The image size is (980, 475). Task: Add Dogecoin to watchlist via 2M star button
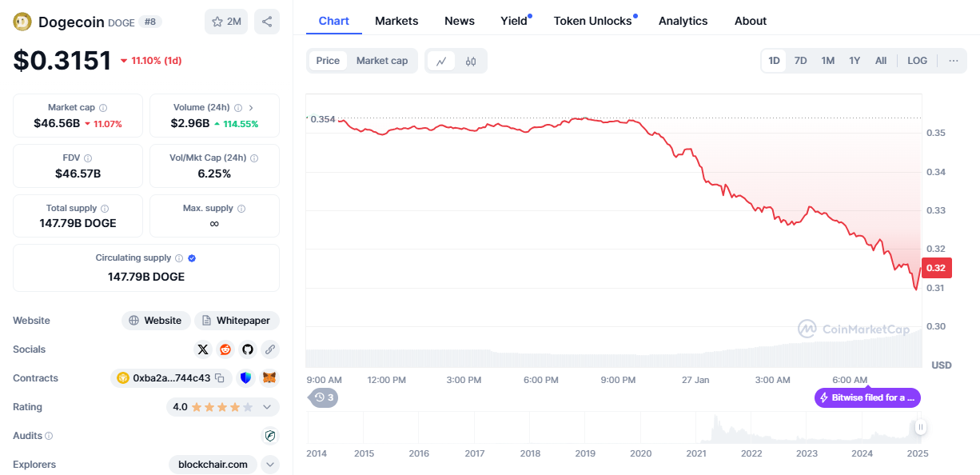click(226, 22)
